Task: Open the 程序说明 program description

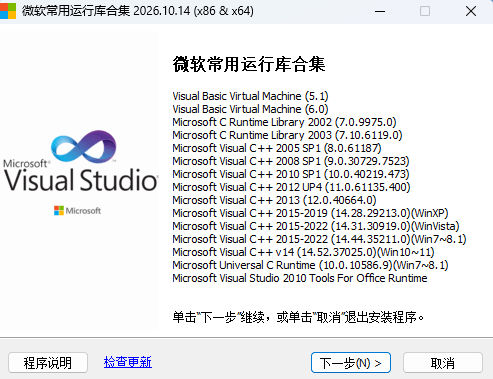Action: [48, 362]
